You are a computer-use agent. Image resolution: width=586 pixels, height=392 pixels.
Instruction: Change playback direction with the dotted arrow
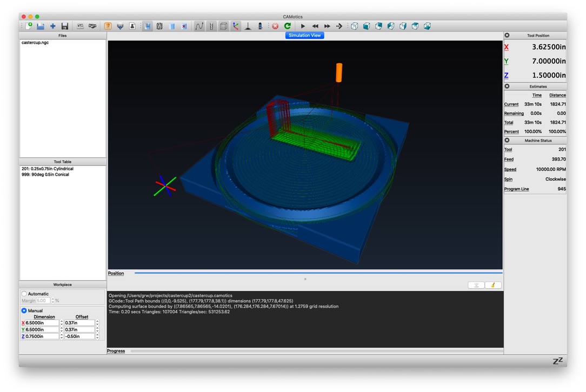(x=339, y=26)
